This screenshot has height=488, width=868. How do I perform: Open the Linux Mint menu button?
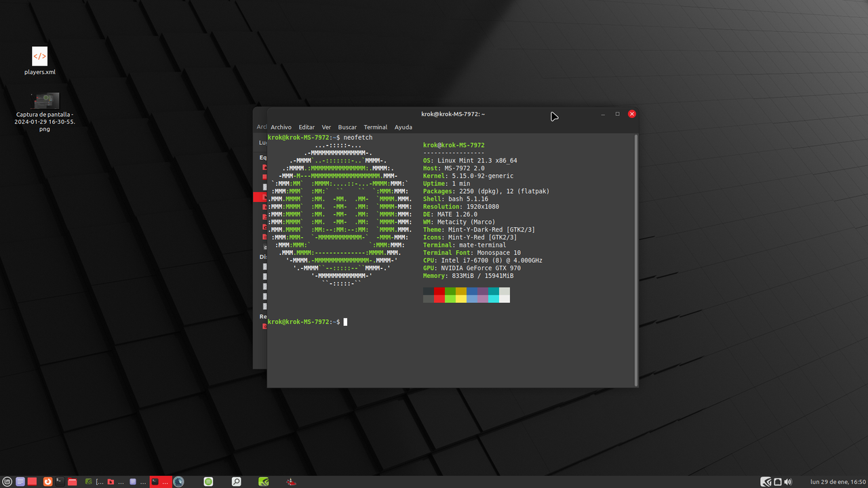[x=7, y=482]
